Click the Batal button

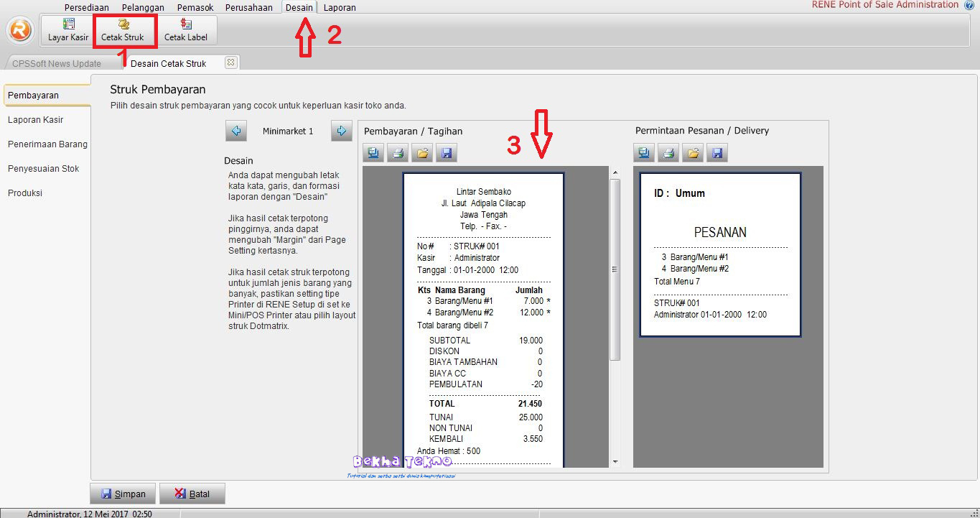point(192,494)
